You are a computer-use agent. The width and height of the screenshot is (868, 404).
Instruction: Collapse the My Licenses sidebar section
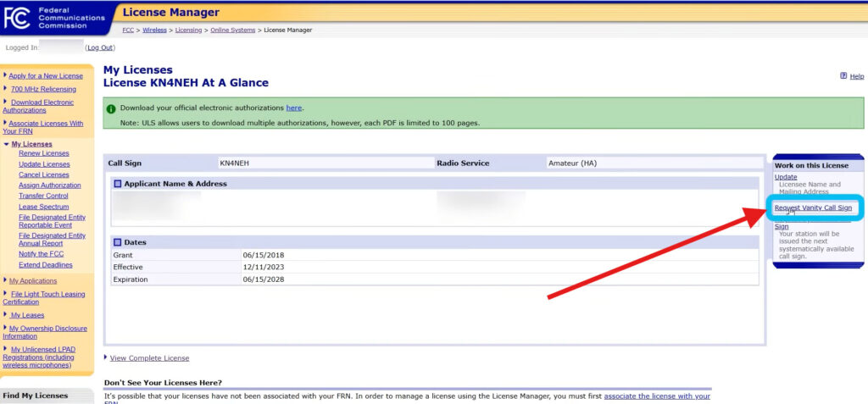7,144
